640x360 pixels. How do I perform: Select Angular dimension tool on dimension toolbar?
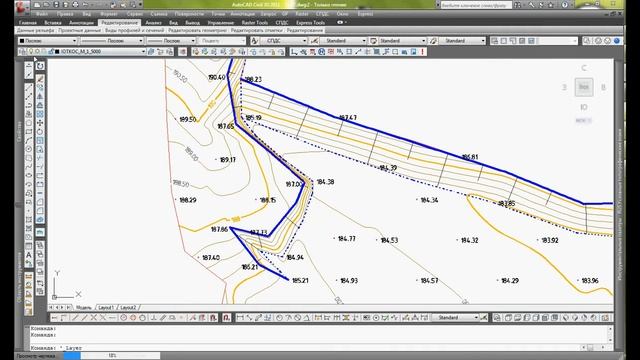pyautogui.click(x=307, y=318)
